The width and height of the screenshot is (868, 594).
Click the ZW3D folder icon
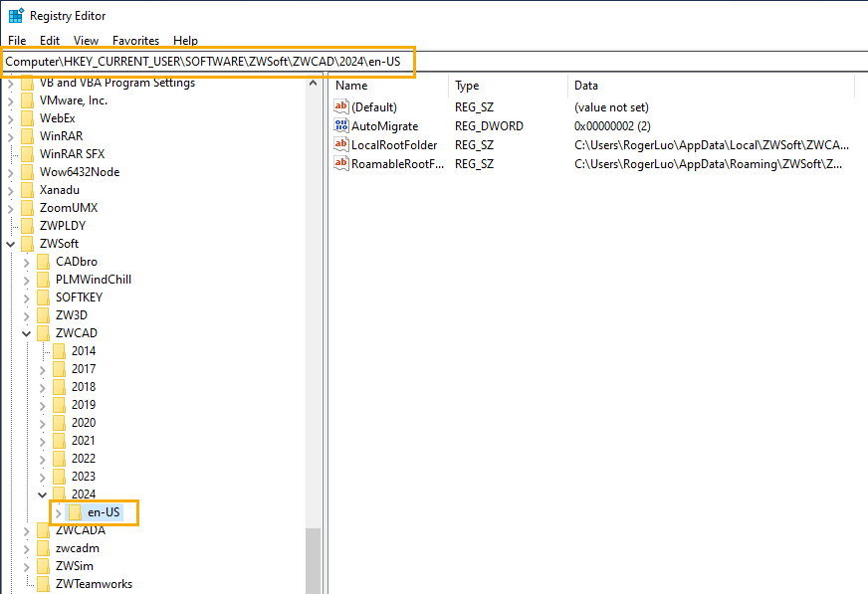[x=43, y=315]
